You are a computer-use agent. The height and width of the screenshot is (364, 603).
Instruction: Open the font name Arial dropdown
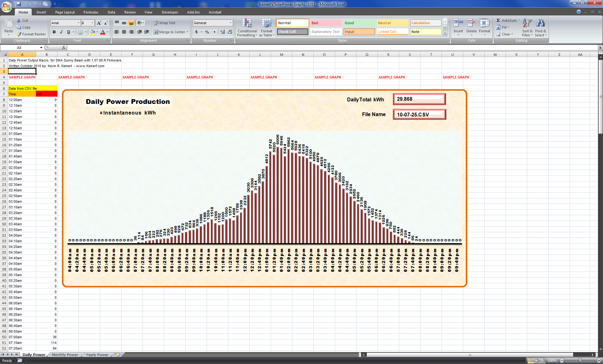(79, 23)
